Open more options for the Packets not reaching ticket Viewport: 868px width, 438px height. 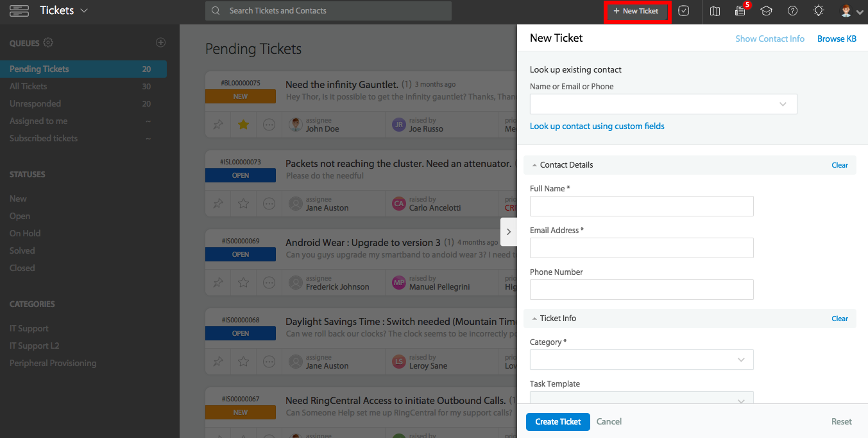(269, 204)
